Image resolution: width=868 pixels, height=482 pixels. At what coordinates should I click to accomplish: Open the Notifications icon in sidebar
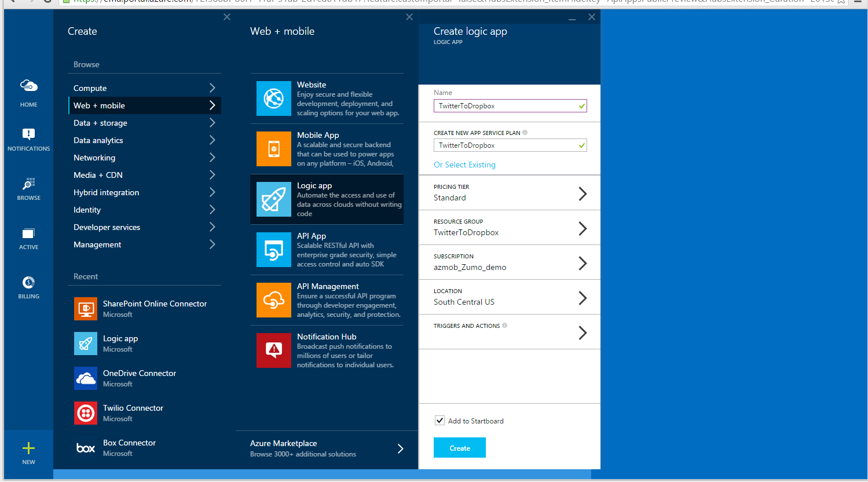(x=28, y=134)
